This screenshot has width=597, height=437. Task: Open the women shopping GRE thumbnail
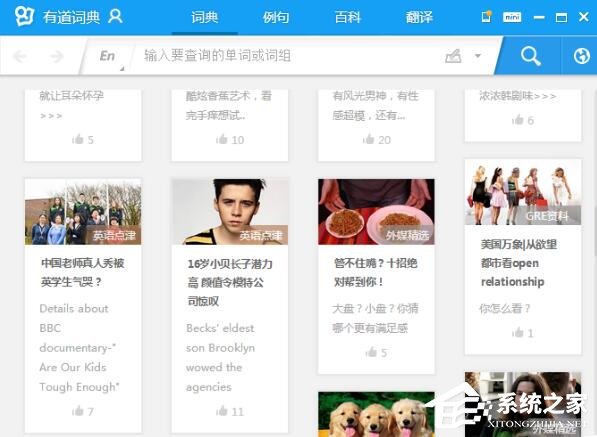523,192
